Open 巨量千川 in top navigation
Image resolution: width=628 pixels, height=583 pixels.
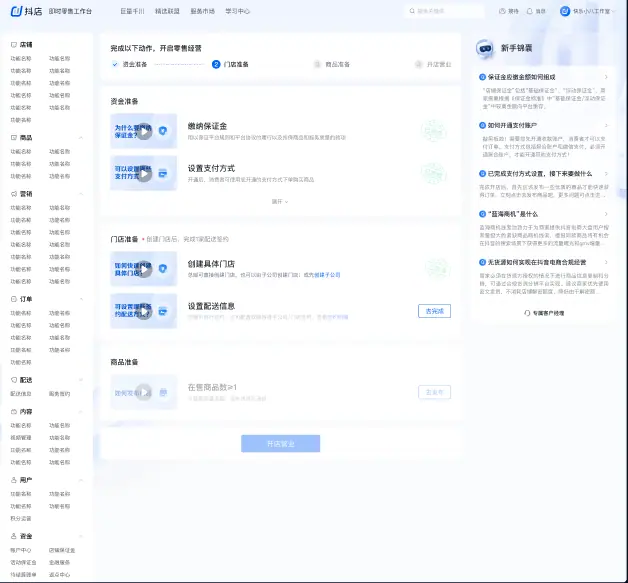[x=132, y=11]
